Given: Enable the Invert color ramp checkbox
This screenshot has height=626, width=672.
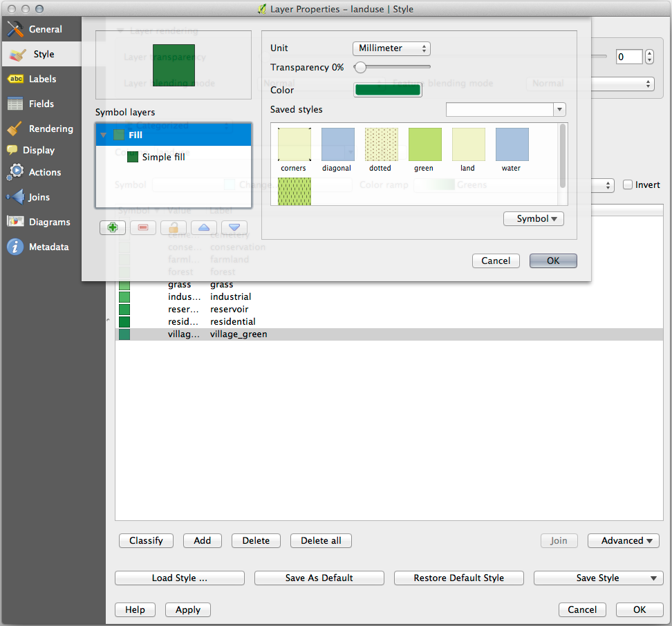Looking at the screenshot, I should click(x=628, y=184).
